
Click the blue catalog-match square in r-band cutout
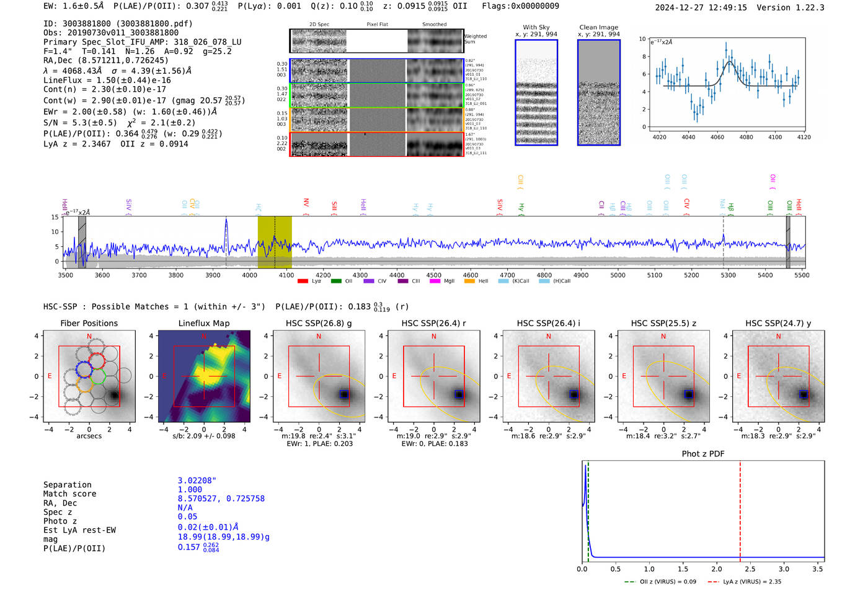(x=459, y=394)
